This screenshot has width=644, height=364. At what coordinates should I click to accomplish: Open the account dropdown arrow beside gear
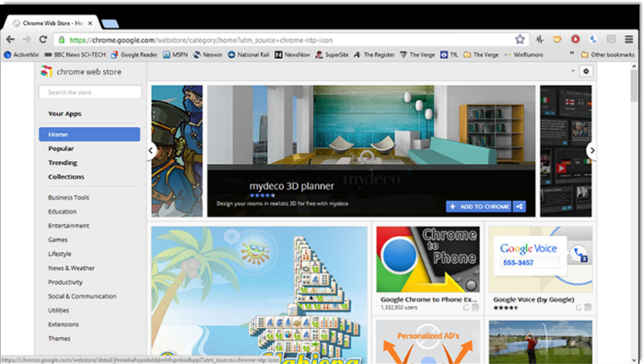click(x=573, y=71)
